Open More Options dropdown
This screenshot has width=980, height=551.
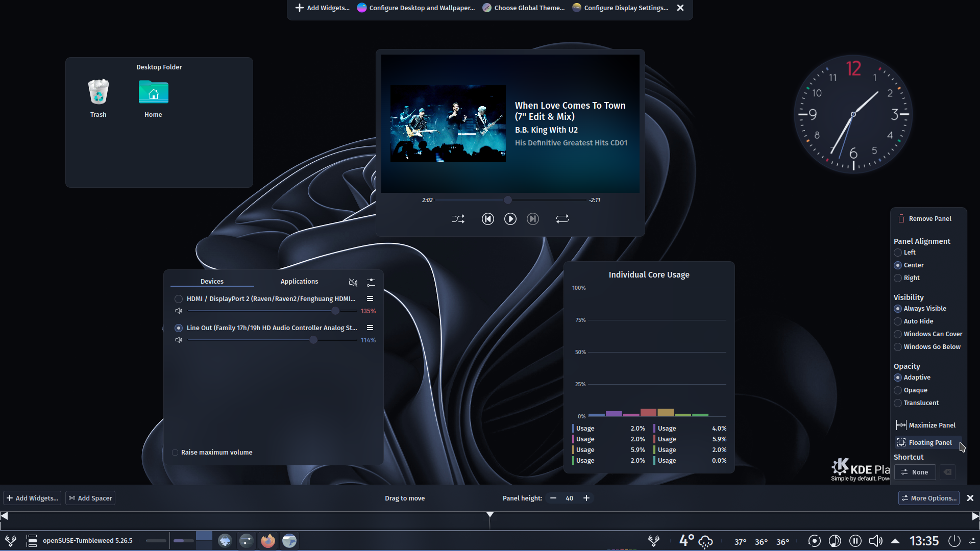(929, 498)
